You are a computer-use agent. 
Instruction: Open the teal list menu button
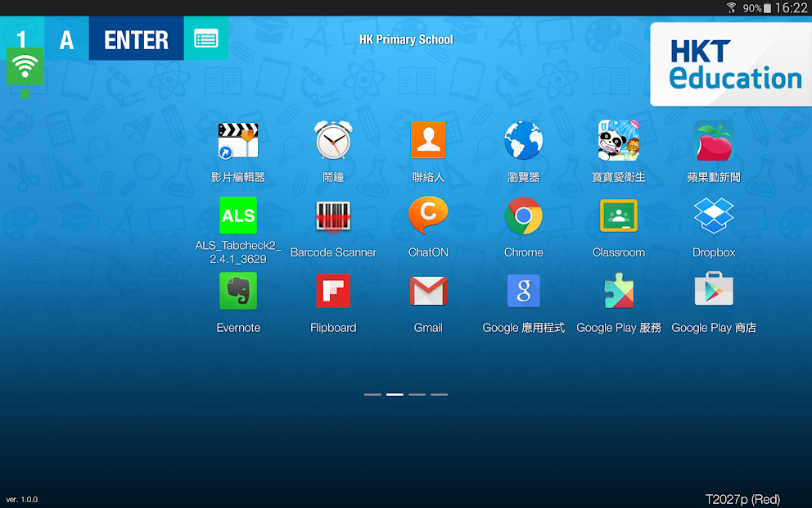(x=206, y=39)
